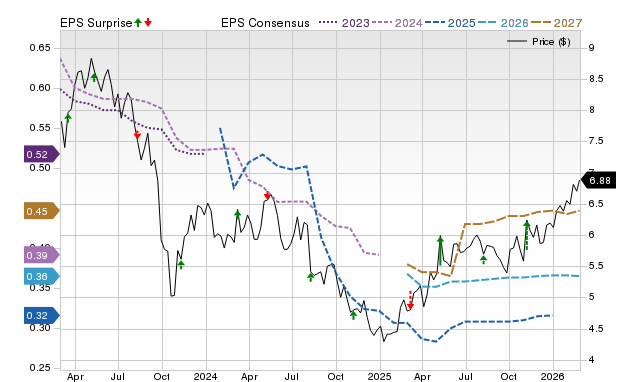This screenshot has height=382, width=640.
Task: Select the green dotted surprise arrow of November 2025
Action: [527, 235]
